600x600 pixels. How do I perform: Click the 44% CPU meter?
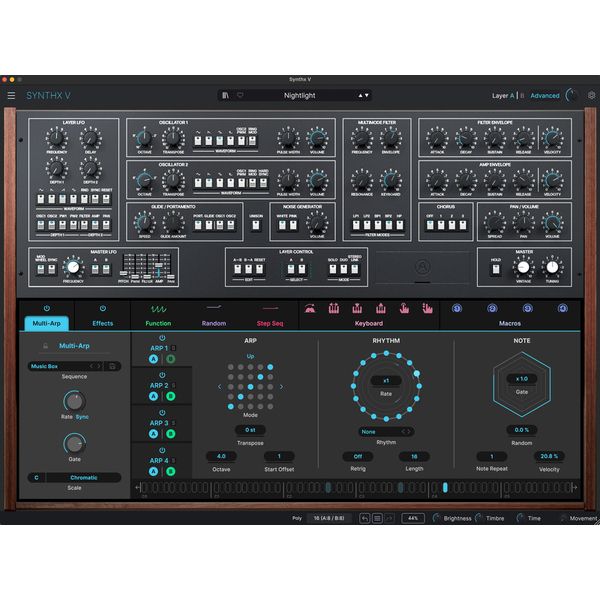point(413,518)
